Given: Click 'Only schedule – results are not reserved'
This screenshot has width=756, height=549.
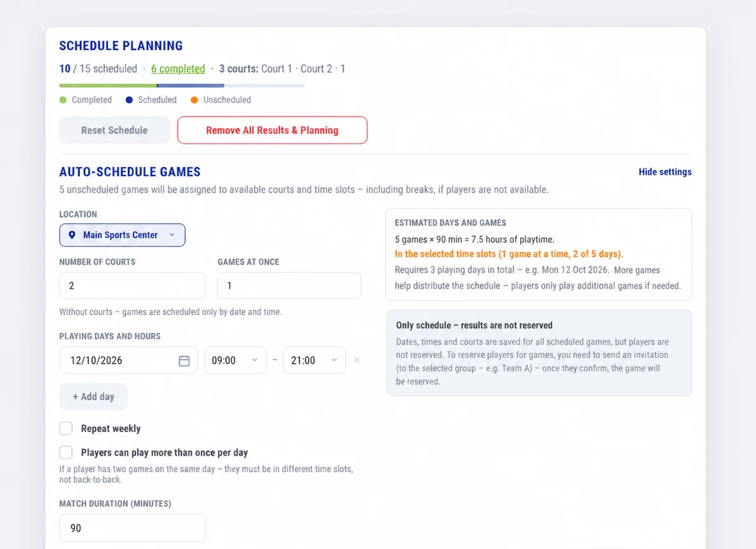Looking at the screenshot, I should point(475,325).
